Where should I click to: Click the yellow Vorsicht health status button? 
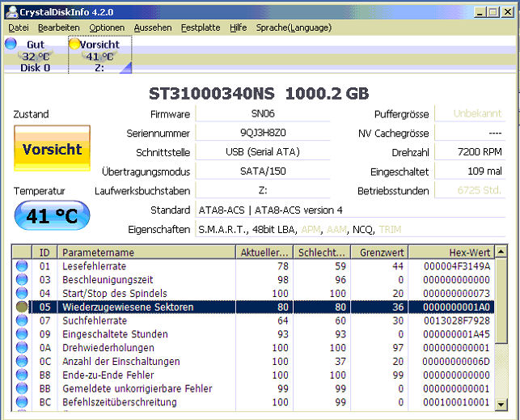point(52,148)
